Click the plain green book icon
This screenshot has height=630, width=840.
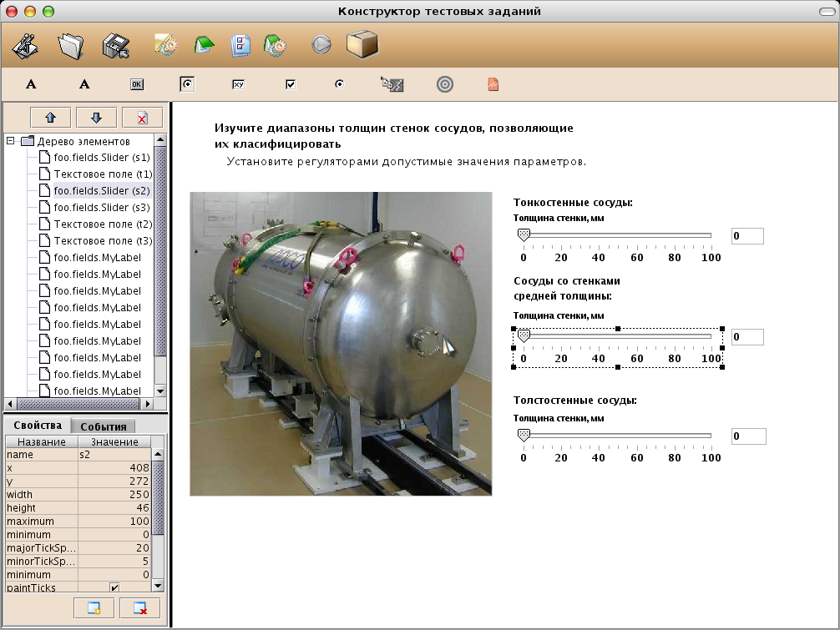pos(204,45)
